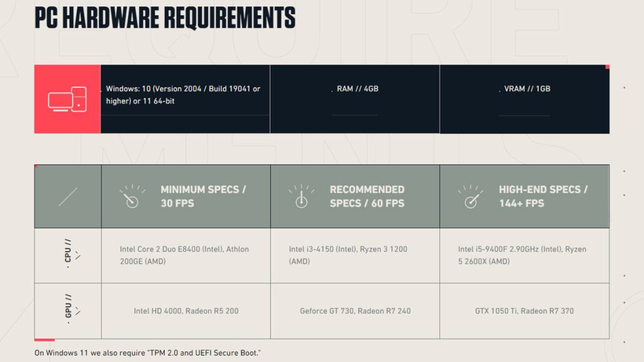Screen dimensions: 644x362
Task: Click the chevron beside the GPU label
Action: pyautogui.click(x=78, y=311)
